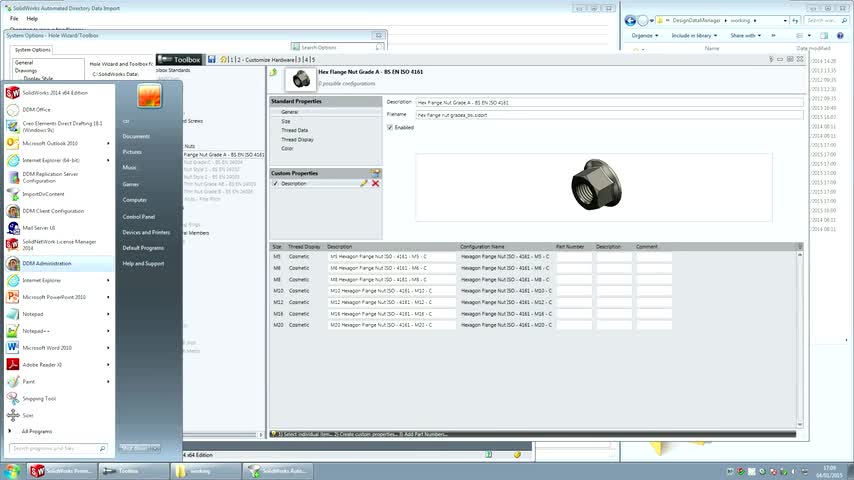Expand Notepad jump list arrow
Image resolution: width=854 pixels, height=480 pixels.
pyautogui.click(x=108, y=314)
